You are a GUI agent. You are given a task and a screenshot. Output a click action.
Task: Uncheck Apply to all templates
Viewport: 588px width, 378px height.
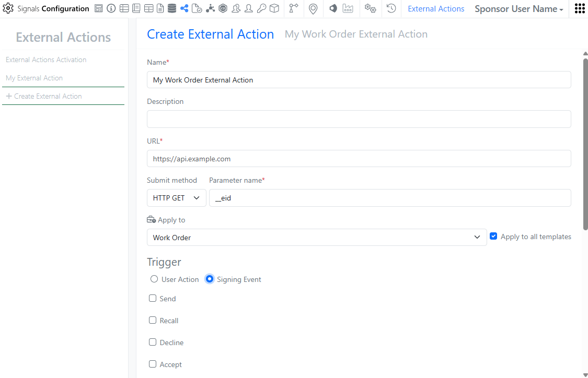click(x=493, y=237)
